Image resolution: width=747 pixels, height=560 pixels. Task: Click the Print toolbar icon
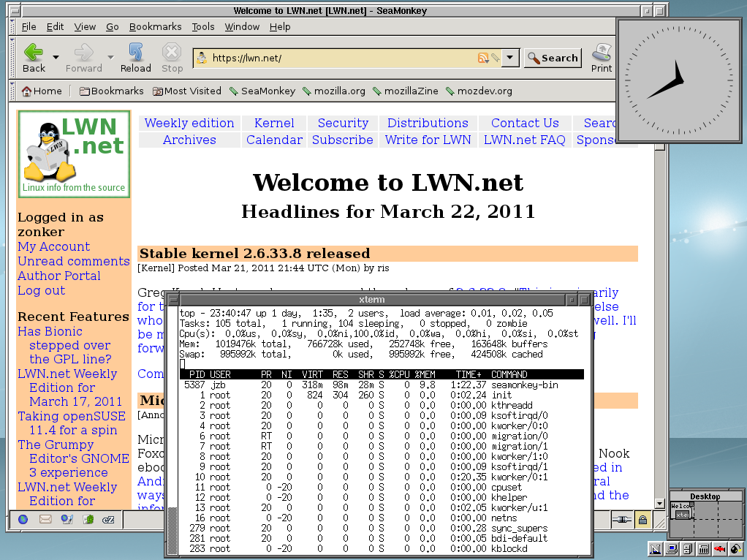[602, 58]
